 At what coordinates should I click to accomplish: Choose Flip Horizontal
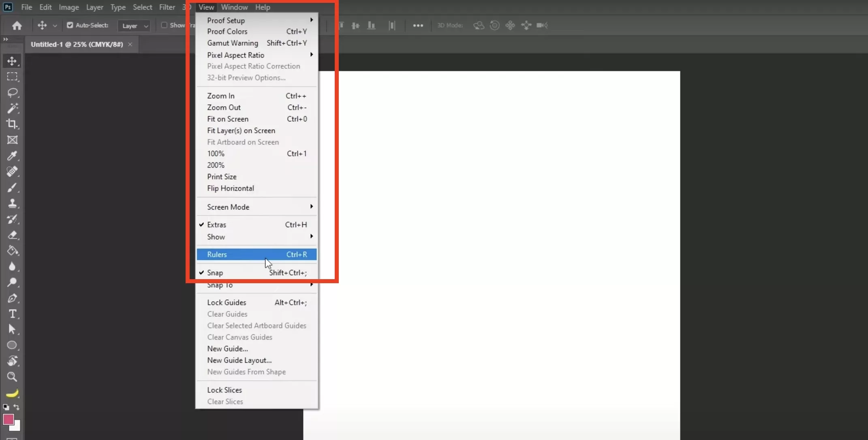coord(257,188)
